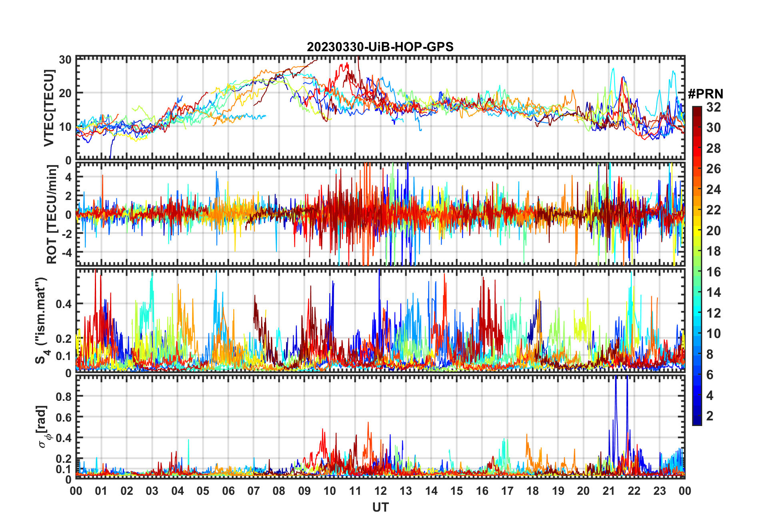Click the dark blue bottom of PRN colorbar
The width and height of the screenshot is (761, 532).
pos(697,420)
